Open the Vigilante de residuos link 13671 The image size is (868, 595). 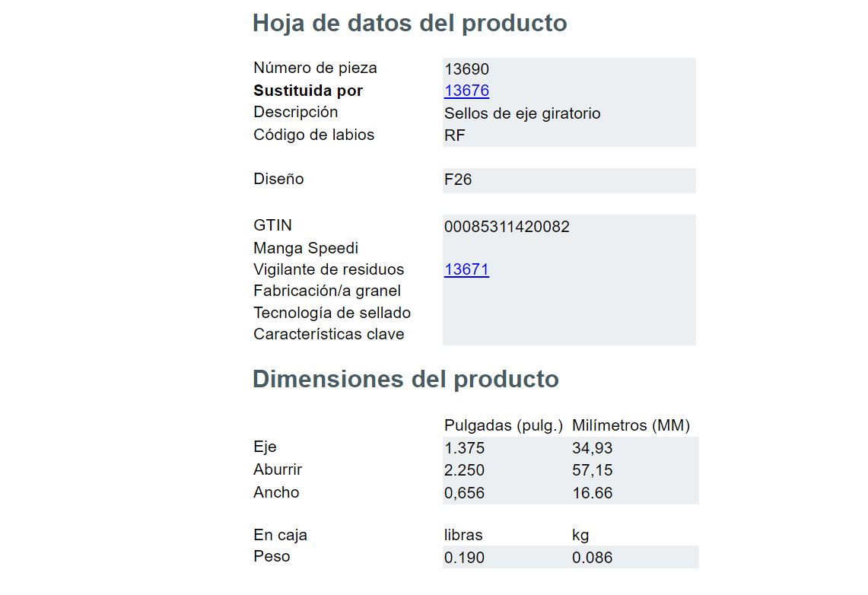click(x=466, y=269)
